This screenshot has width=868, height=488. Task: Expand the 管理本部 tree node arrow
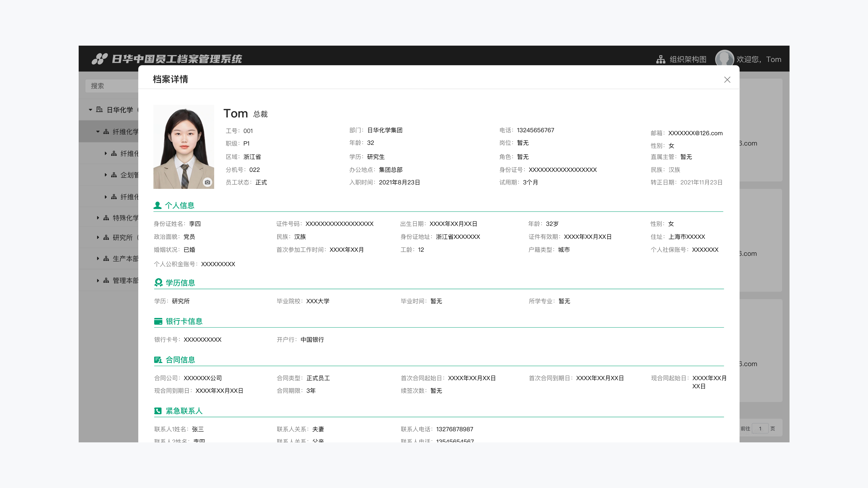(98, 281)
